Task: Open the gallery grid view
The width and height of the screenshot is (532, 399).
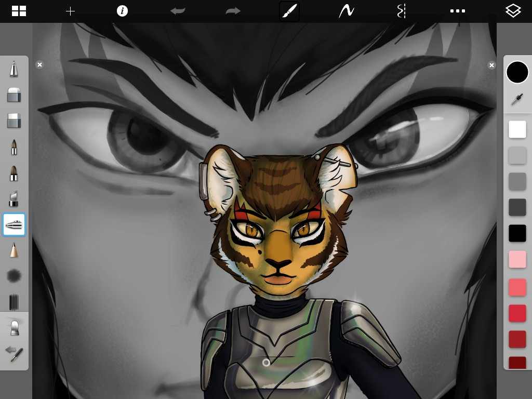Action: (19, 11)
